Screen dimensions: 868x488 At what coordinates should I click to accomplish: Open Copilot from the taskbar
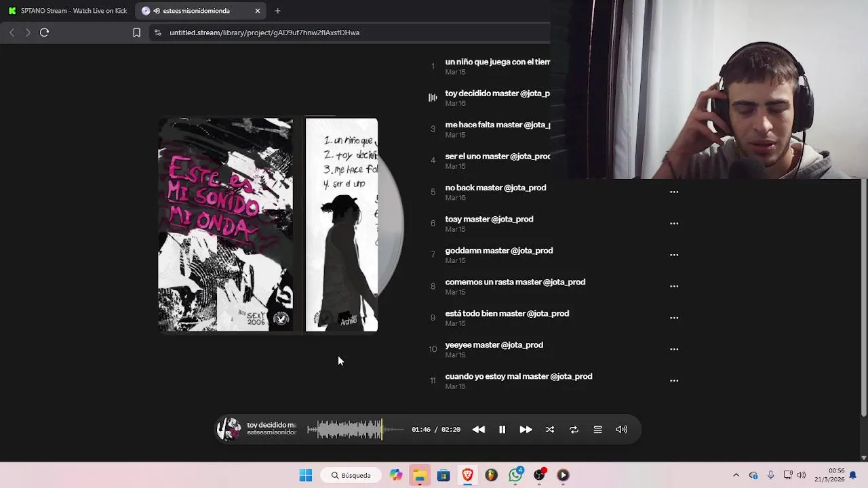(x=395, y=475)
